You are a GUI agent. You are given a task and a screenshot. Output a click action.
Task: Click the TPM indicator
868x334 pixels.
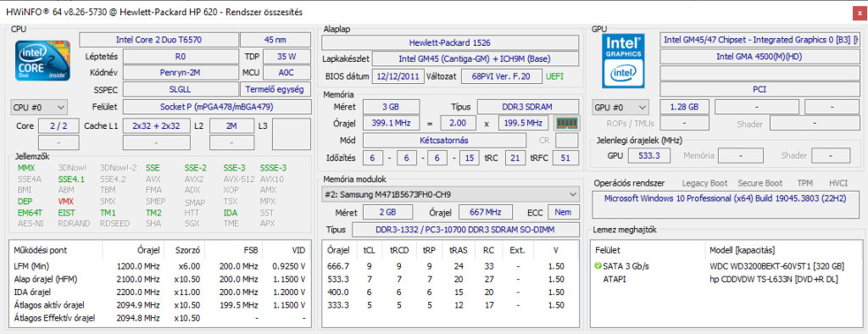point(805,183)
